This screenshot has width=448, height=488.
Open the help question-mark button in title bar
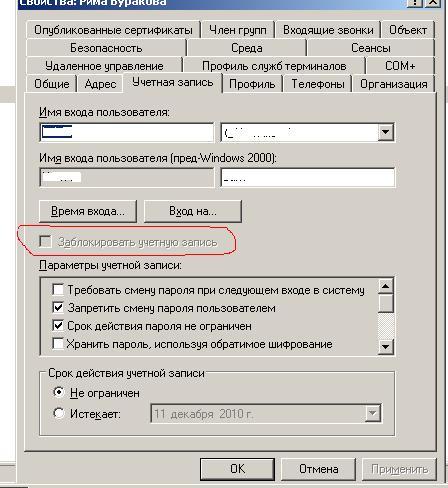414,2
